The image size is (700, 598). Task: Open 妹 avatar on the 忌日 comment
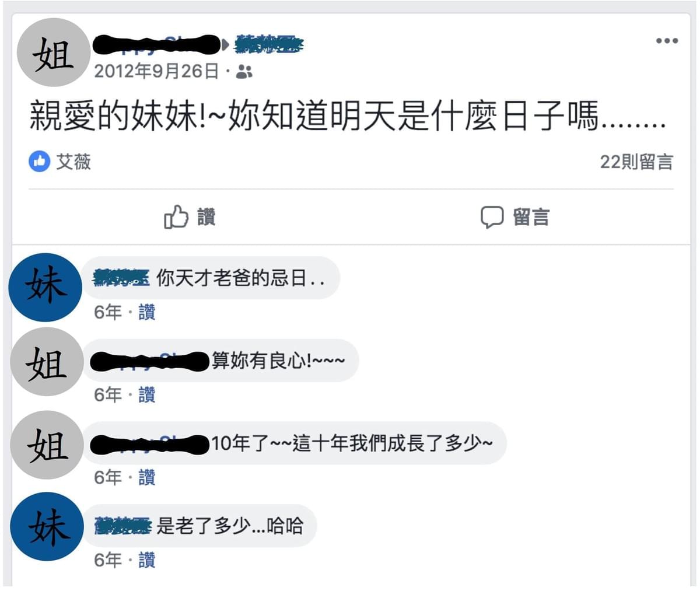point(45,287)
